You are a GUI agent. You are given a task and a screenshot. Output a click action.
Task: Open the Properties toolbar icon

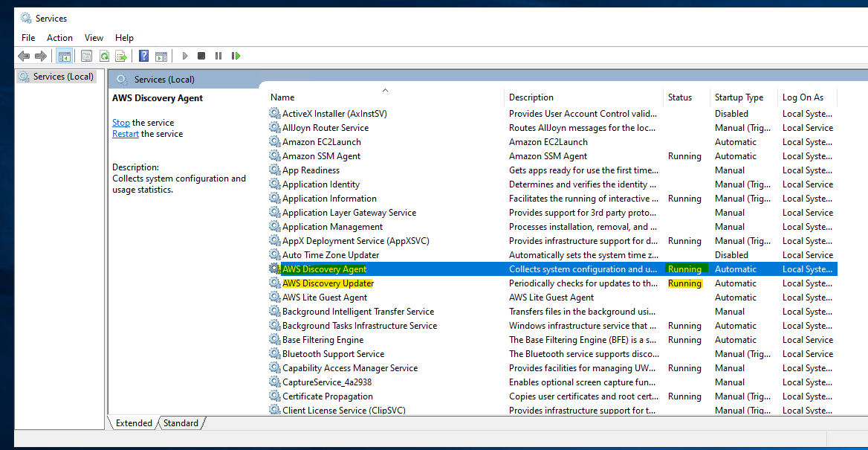click(86, 56)
